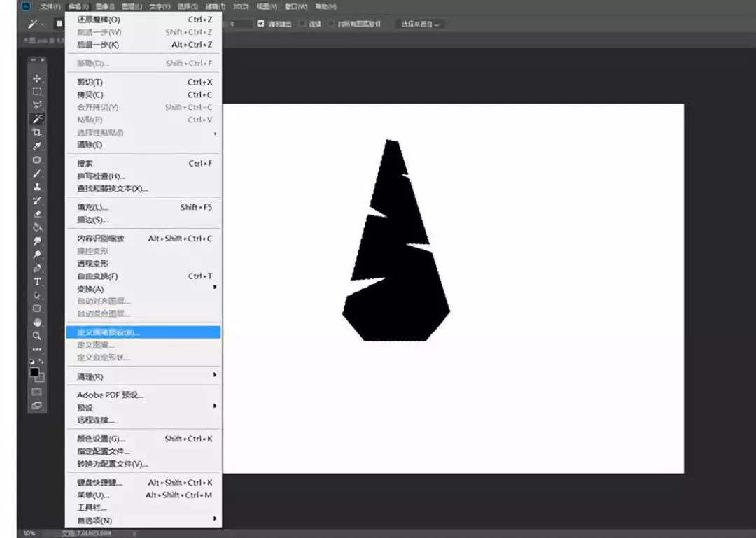Open Adobe PDF 预设... from menu

pyautogui.click(x=110, y=395)
